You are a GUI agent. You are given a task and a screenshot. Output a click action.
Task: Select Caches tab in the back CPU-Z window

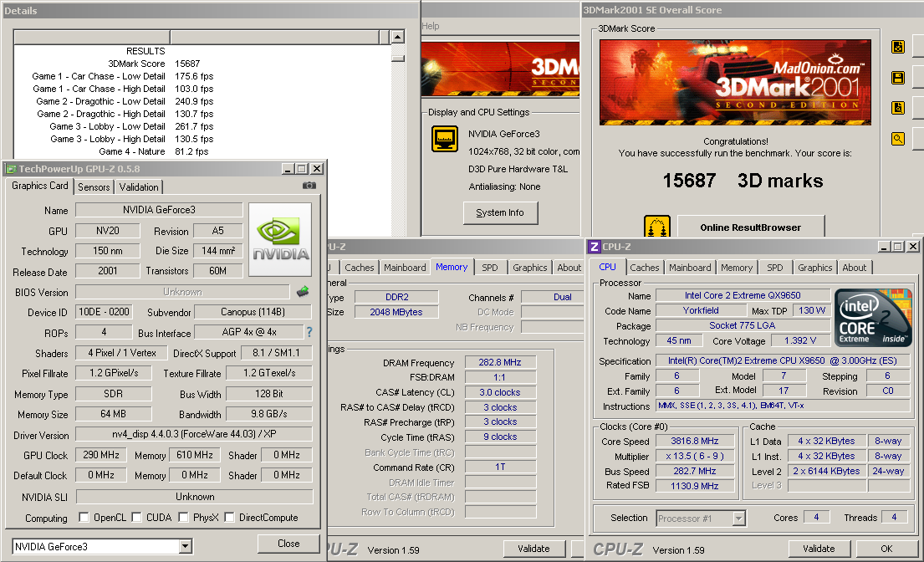click(x=359, y=268)
